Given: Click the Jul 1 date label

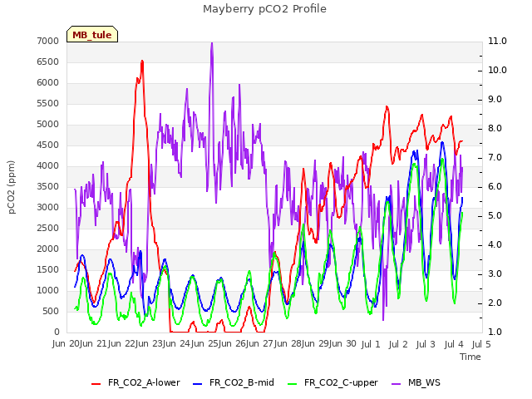Looking at the screenshot, I should 371,345.
